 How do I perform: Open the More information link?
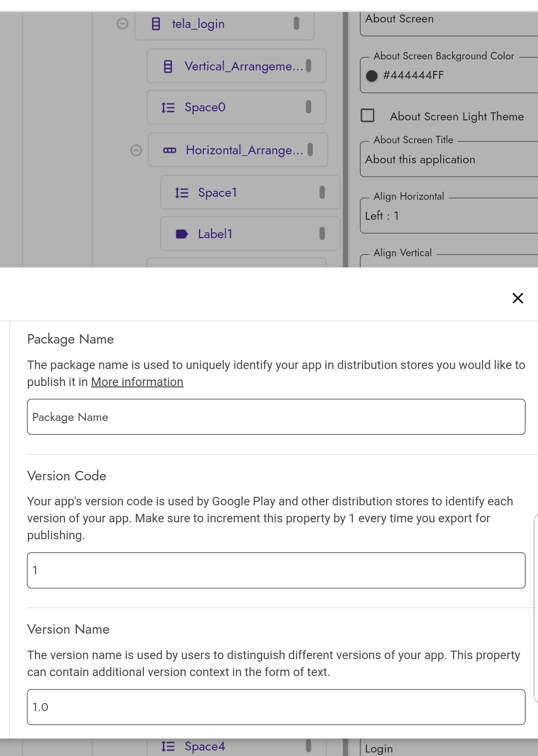point(137,382)
